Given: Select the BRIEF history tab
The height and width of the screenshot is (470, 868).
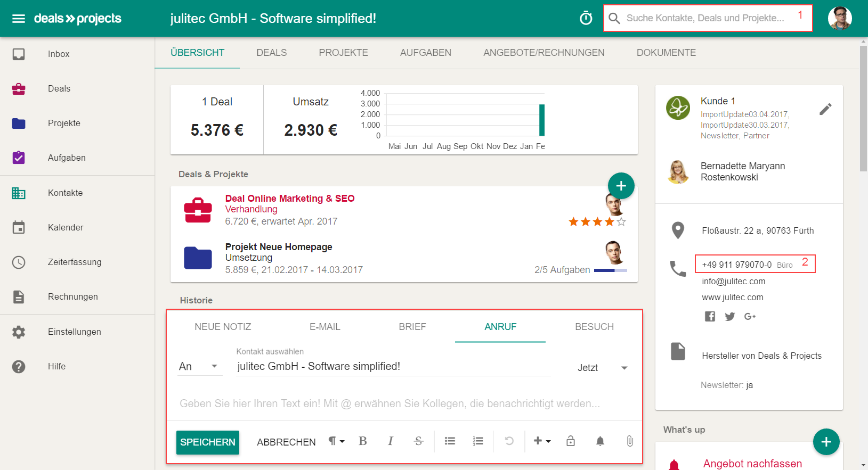Looking at the screenshot, I should [412, 327].
